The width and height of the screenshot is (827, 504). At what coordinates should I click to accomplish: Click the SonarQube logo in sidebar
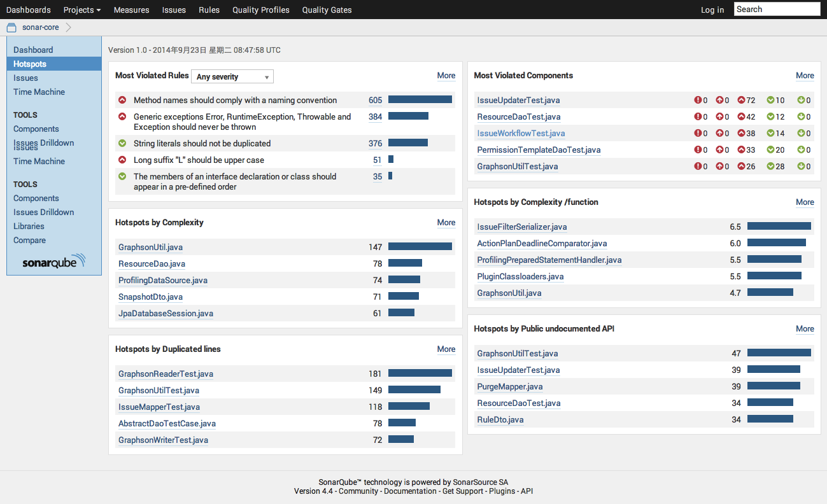tap(53, 262)
